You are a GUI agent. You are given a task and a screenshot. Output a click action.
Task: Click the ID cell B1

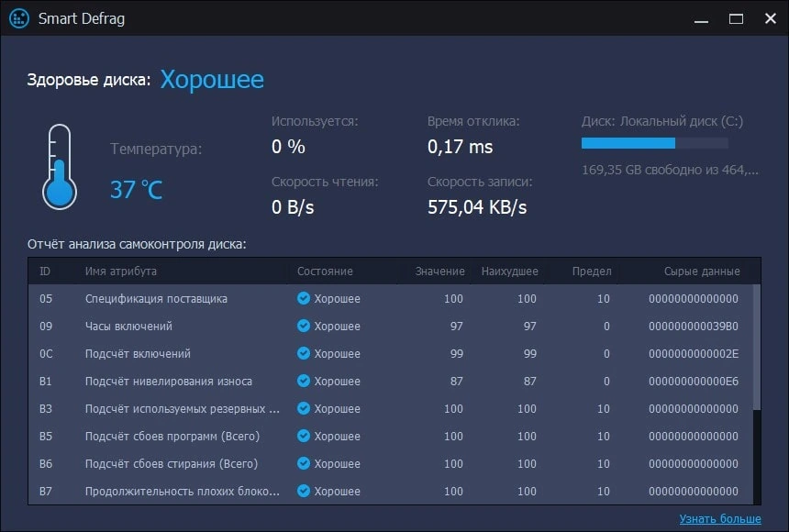(x=45, y=381)
